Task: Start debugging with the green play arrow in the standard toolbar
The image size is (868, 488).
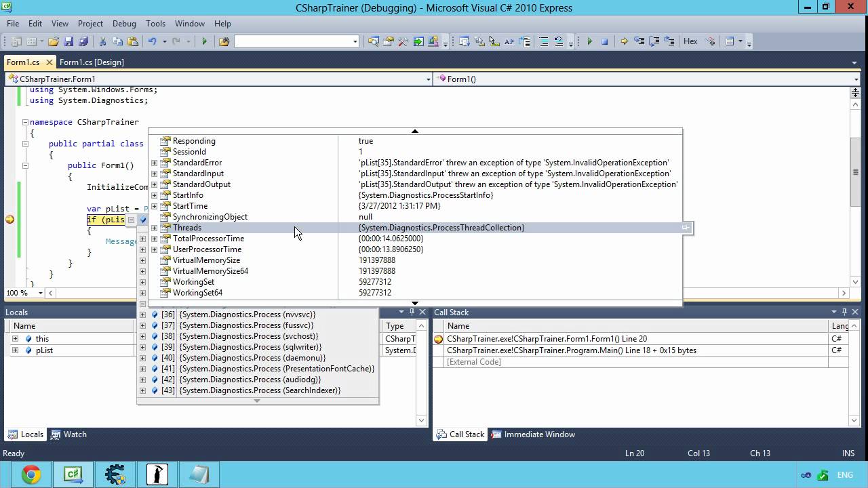Action: tap(204, 41)
